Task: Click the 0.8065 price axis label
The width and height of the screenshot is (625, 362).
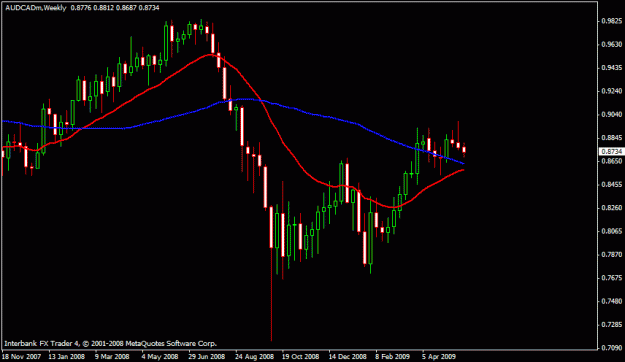Action: coord(612,231)
